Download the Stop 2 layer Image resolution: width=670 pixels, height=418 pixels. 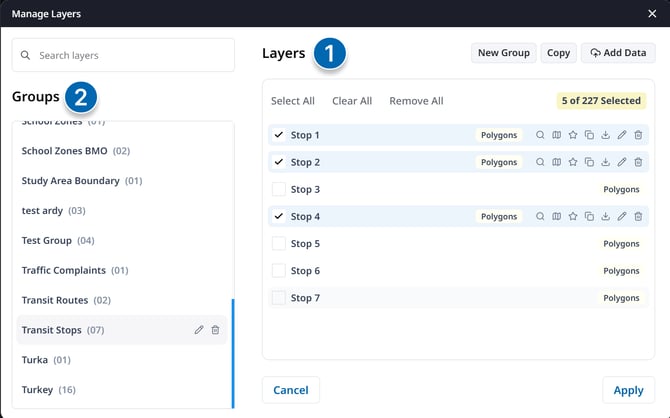click(x=605, y=162)
